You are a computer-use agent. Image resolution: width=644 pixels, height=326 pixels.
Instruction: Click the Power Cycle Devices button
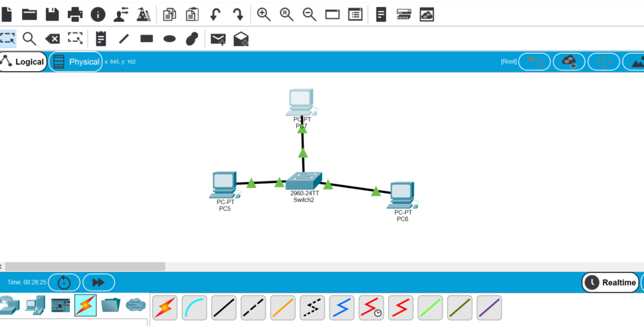pos(64,283)
